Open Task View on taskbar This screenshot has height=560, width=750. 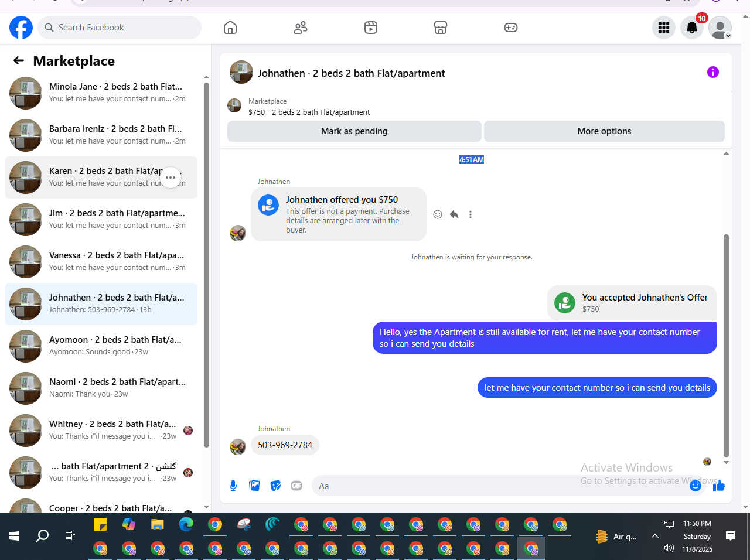[x=70, y=536]
